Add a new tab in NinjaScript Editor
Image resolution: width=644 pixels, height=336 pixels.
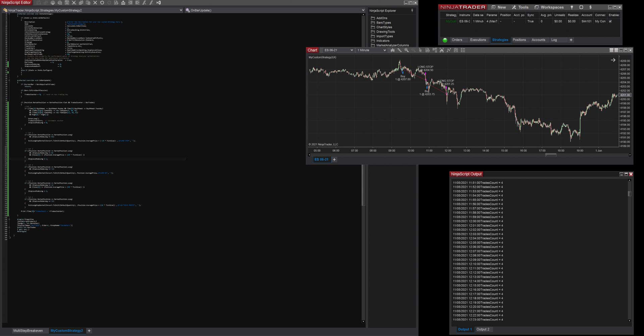[x=89, y=331]
